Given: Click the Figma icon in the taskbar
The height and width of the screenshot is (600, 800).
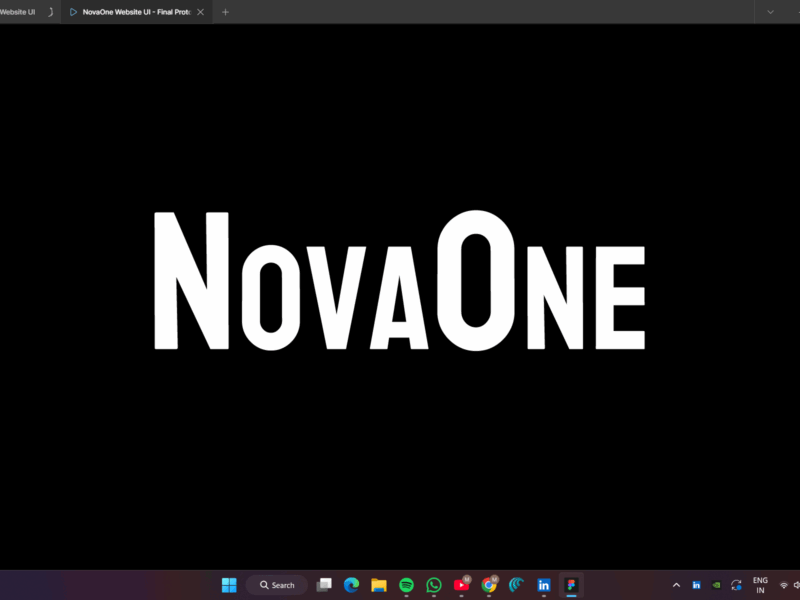Looking at the screenshot, I should click(571, 585).
